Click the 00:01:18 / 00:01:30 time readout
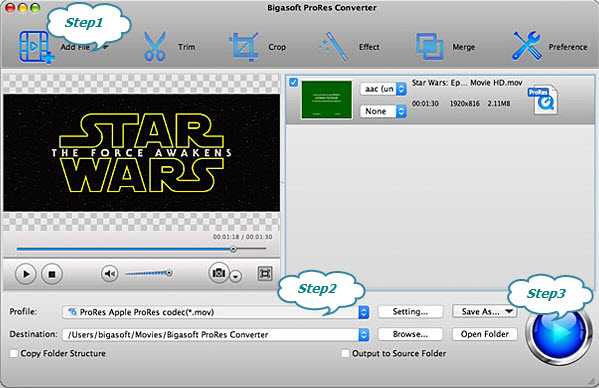Image resolution: width=599 pixels, height=388 pixels. coord(243,237)
